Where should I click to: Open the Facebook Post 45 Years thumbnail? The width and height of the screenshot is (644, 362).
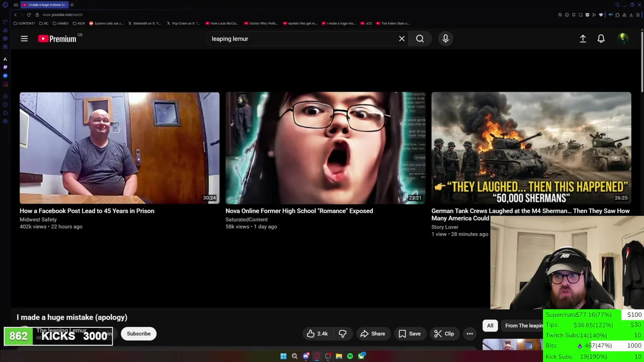click(119, 148)
